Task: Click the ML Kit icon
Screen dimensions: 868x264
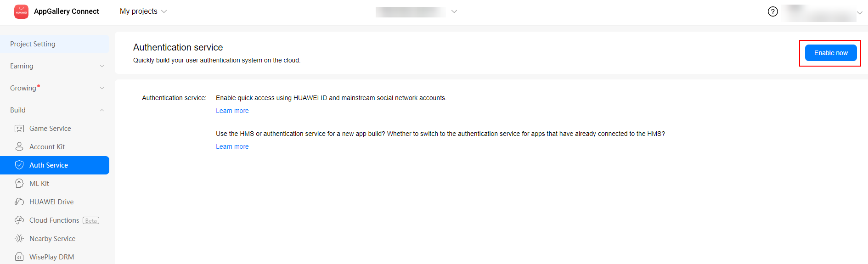Action: click(x=19, y=184)
